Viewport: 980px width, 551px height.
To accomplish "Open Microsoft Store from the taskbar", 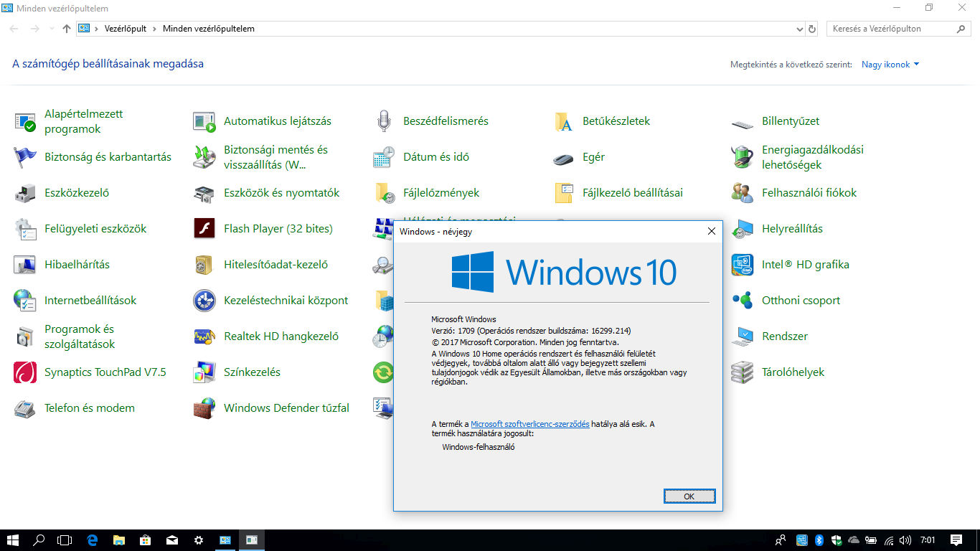I will [145, 540].
